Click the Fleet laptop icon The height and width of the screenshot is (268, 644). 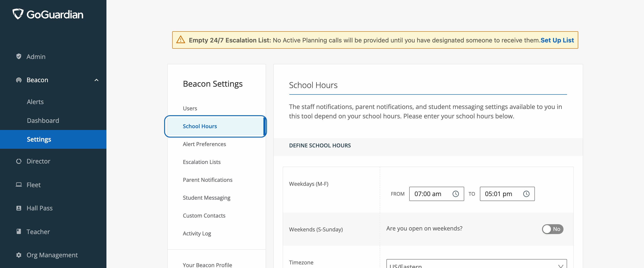point(19,184)
